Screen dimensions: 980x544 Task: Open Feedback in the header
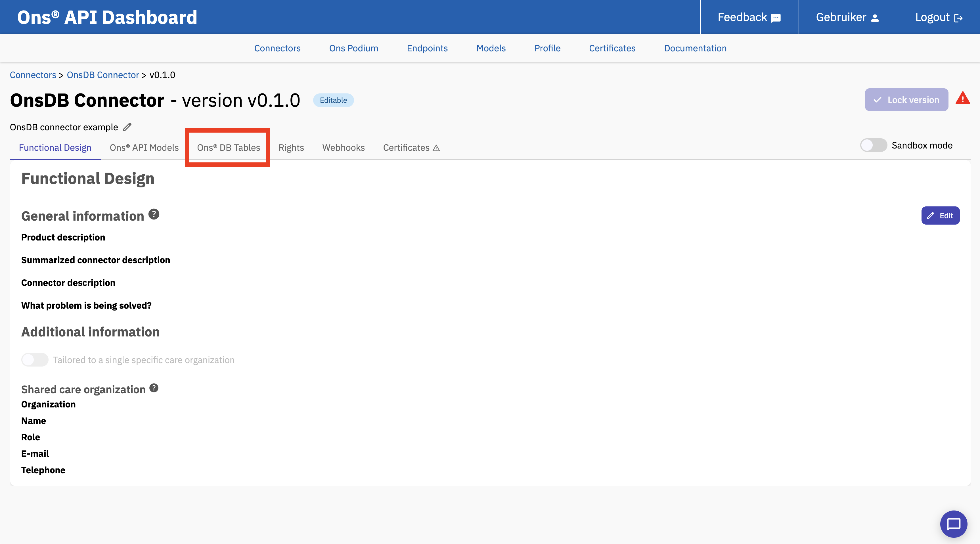(749, 17)
